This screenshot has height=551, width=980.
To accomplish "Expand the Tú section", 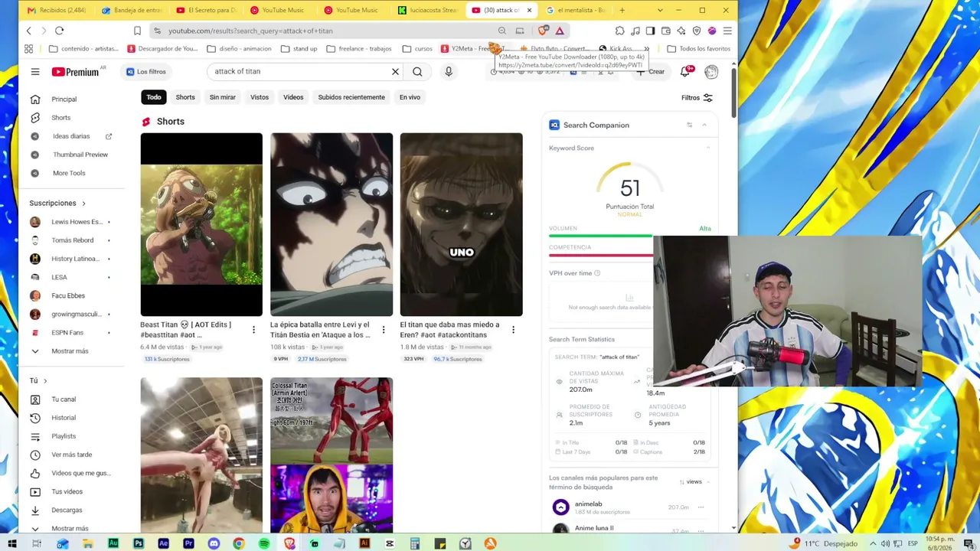I will click(38, 380).
